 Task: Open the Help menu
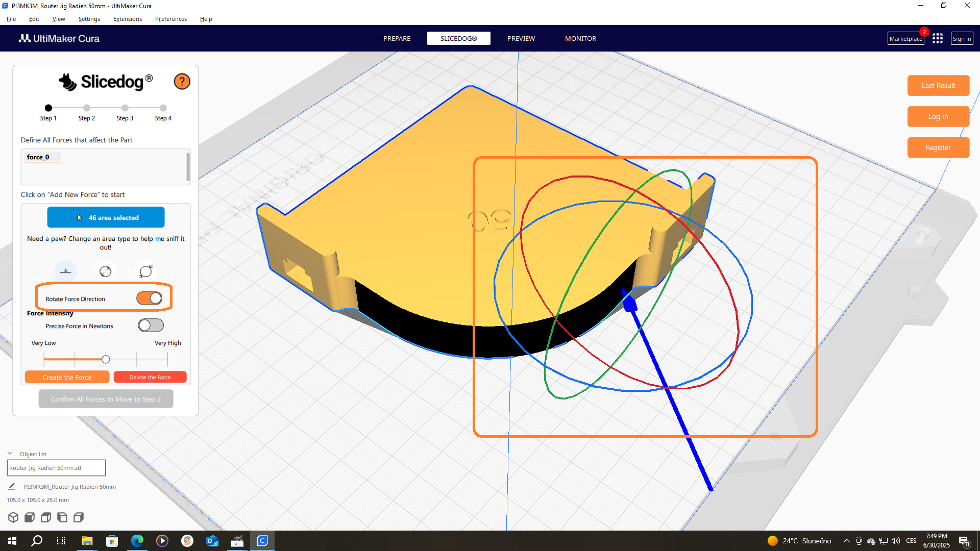pyautogui.click(x=206, y=19)
